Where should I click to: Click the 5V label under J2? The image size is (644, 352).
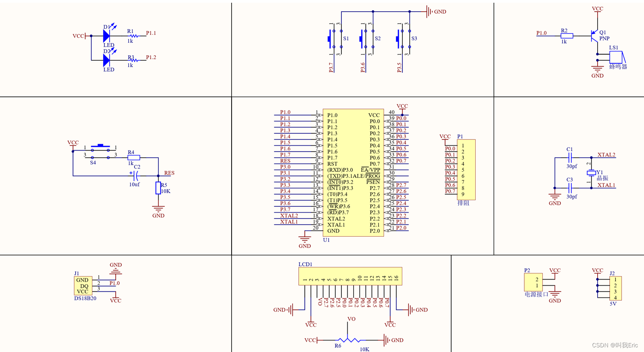point(613,304)
